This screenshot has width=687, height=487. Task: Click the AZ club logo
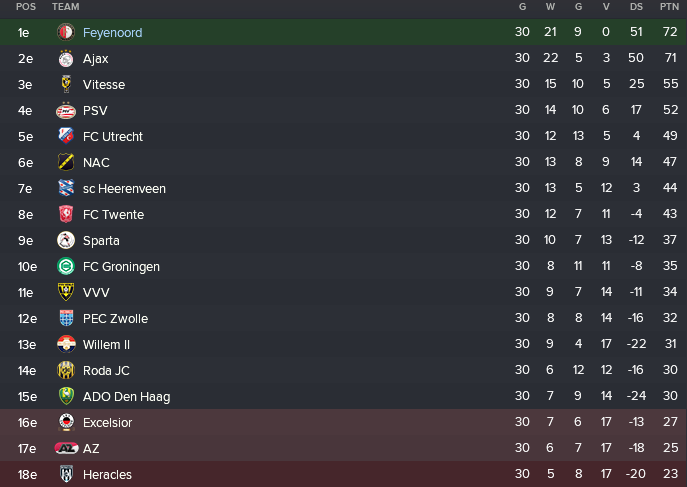click(66, 448)
